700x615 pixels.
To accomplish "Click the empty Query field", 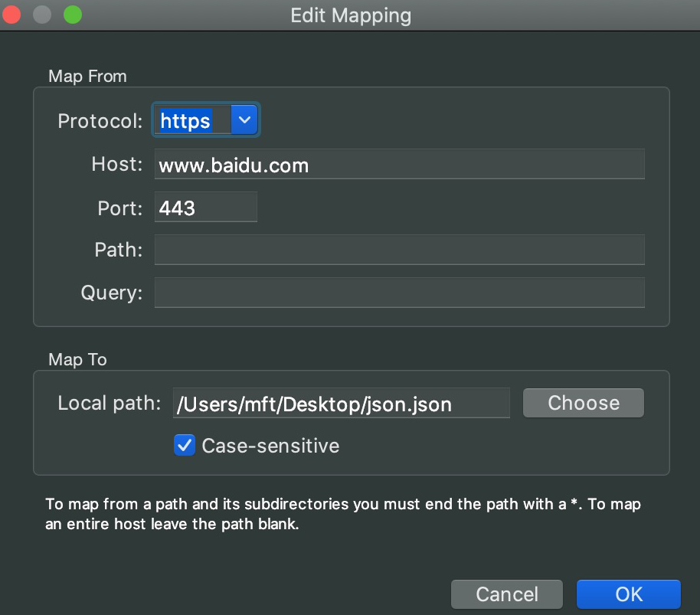I will [399, 292].
